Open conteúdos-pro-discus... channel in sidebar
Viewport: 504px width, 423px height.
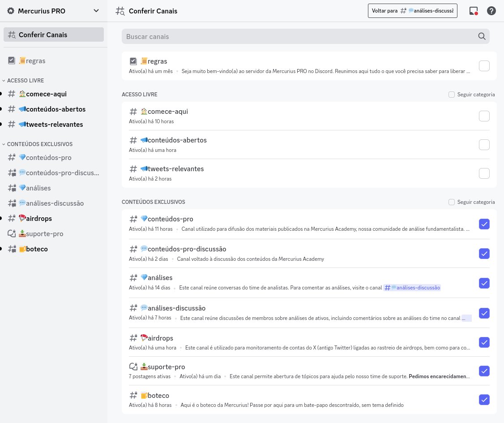(54, 173)
